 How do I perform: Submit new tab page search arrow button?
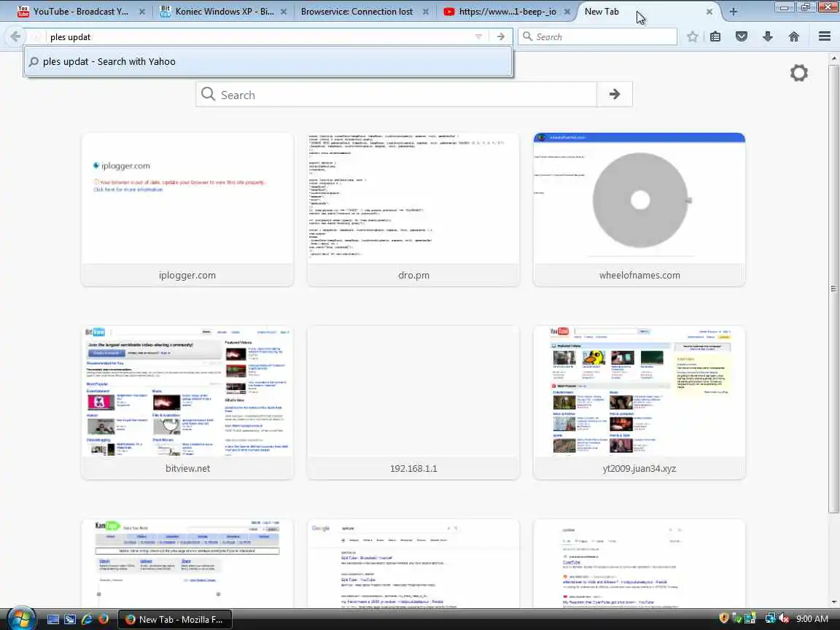(615, 94)
